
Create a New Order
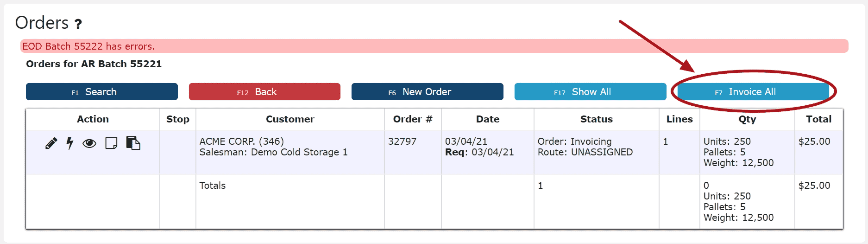(427, 92)
